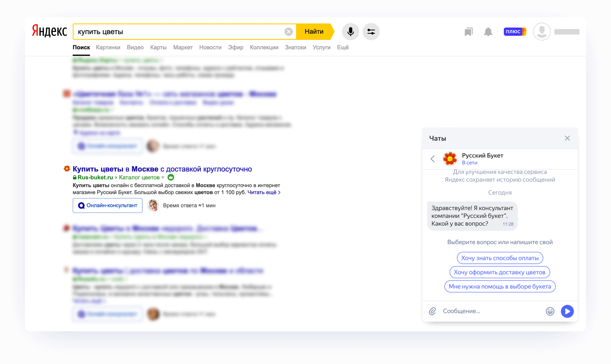The width and height of the screenshot is (611, 364).
Task: Start voice search with the microphone icon
Action: click(350, 32)
